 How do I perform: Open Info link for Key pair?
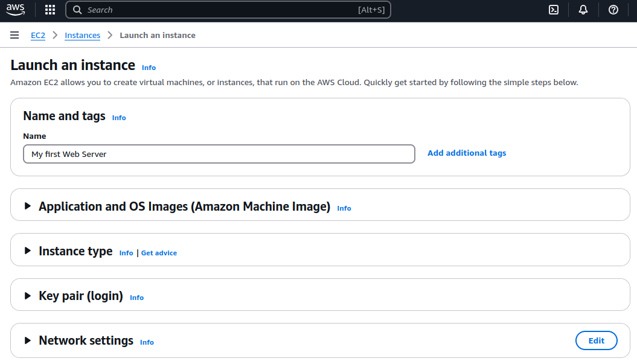pyautogui.click(x=137, y=298)
